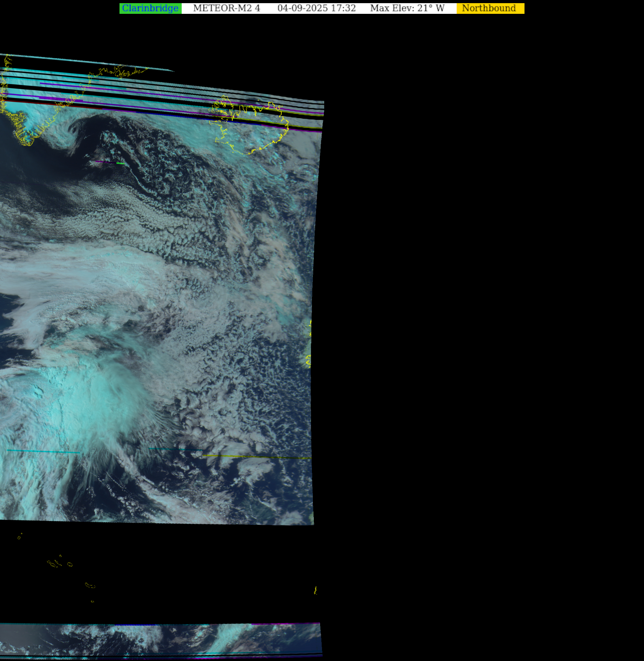Click the yellow Northbound direction label
Image resolution: width=644 pixels, height=661 pixels.
point(491,8)
